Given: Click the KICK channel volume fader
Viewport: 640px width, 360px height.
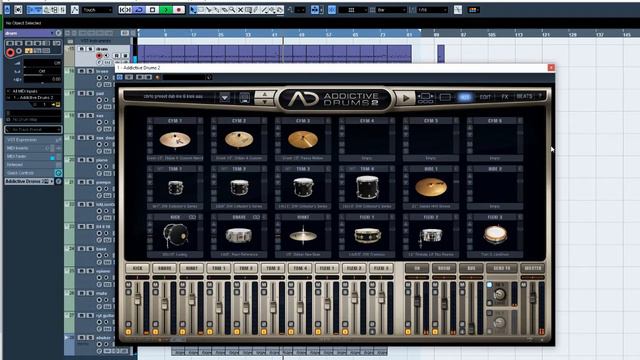Looking at the screenshot, I should [x=138, y=300].
